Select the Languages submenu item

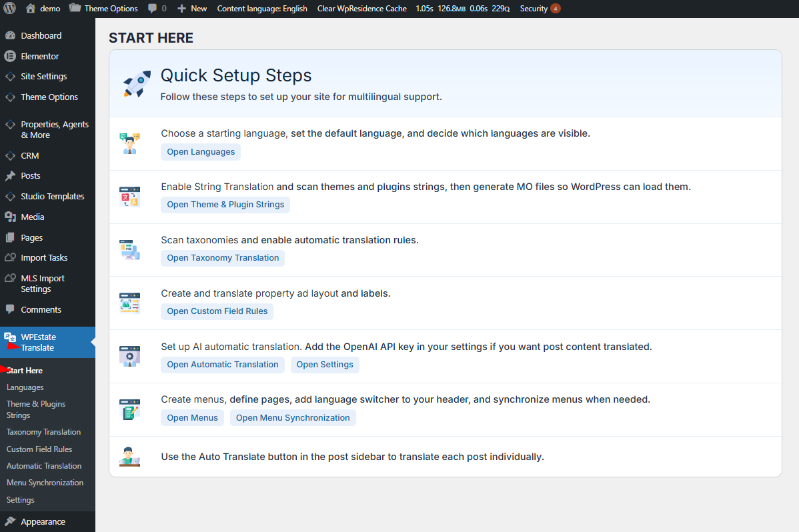25,387
